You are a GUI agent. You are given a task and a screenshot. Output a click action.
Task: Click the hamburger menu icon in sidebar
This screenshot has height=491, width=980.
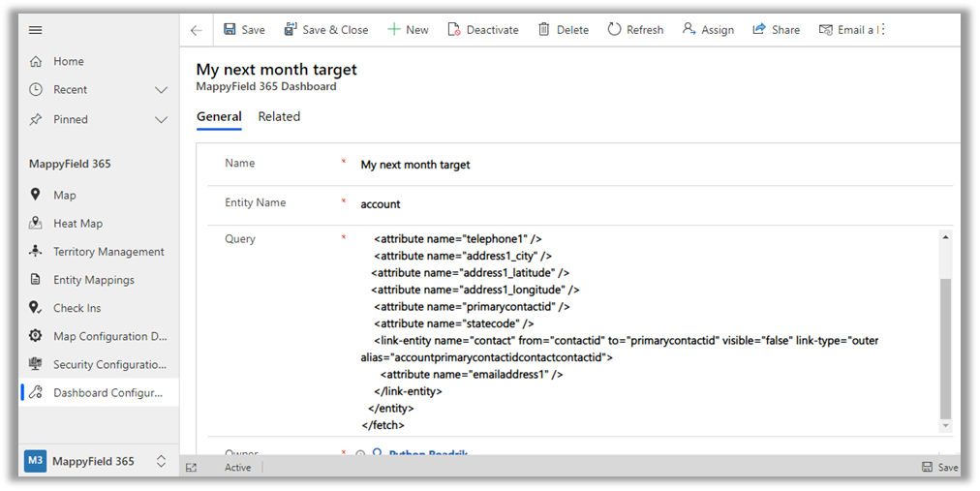point(36,30)
